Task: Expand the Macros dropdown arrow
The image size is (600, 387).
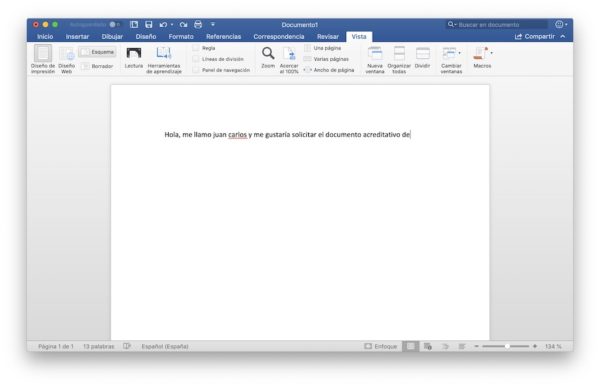Action: pos(491,53)
